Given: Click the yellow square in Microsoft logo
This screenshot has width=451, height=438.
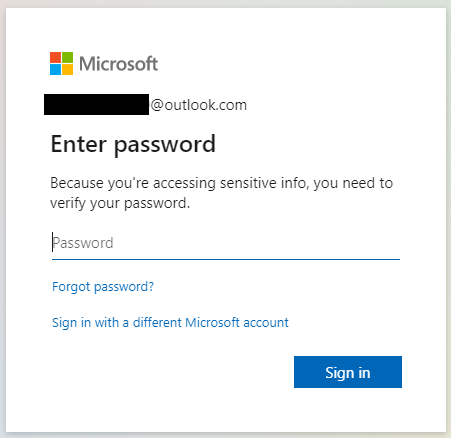Looking at the screenshot, I should pyautogui.click(x=67, y=69).
